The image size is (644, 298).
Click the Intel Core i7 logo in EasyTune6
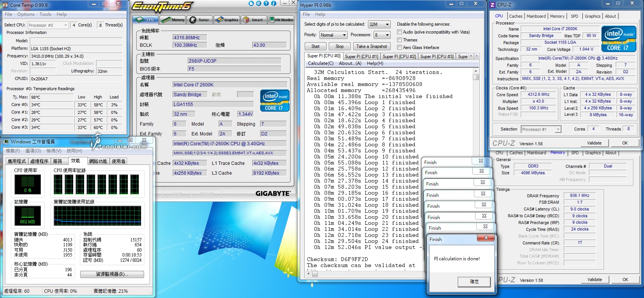point(275,101)
